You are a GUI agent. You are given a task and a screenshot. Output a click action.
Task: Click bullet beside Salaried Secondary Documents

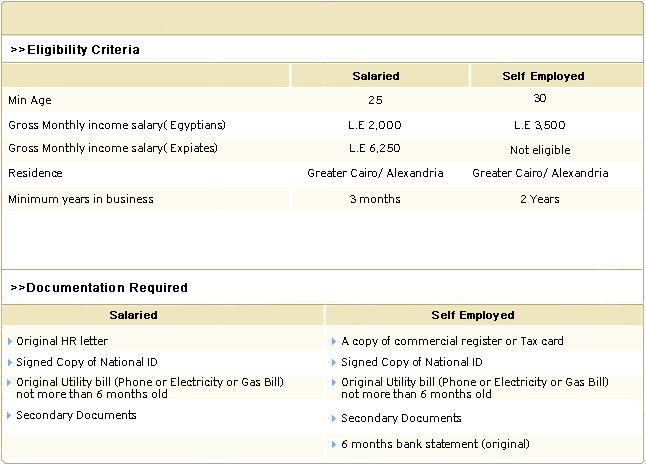[10, 415]
